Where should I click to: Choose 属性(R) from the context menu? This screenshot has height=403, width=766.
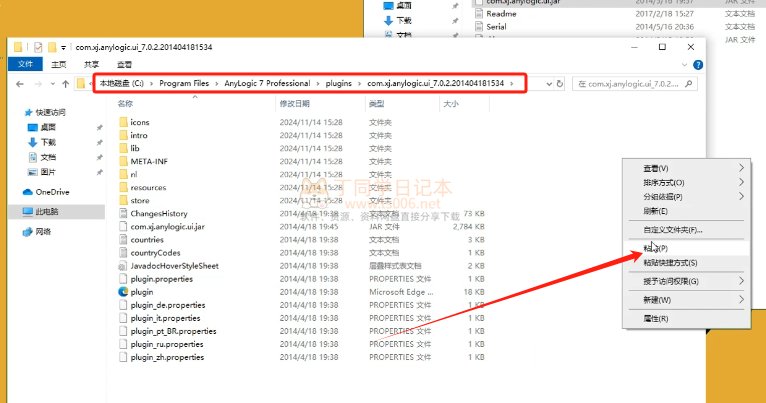656,318
